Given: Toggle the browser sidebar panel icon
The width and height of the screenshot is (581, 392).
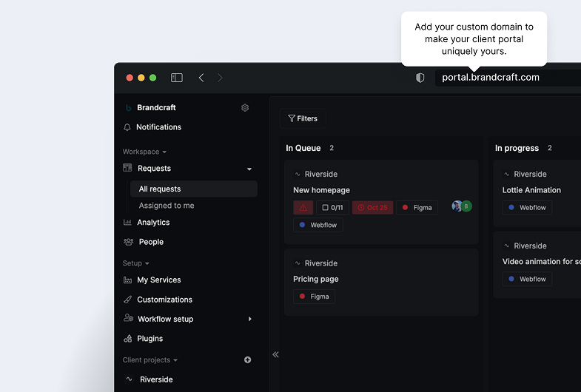Looking at the screenshot, I should tap(177, 78).
